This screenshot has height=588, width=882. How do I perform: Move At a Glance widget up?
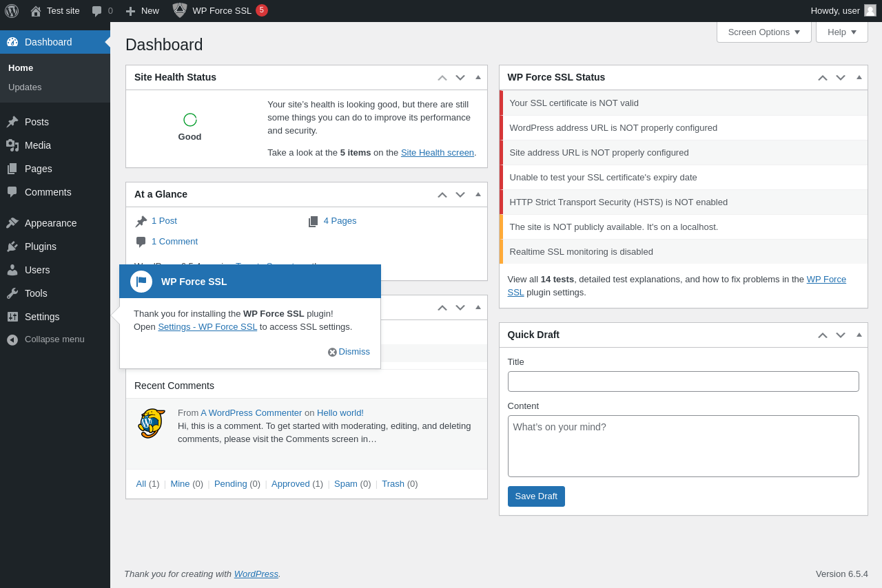(x=442, y=195)
